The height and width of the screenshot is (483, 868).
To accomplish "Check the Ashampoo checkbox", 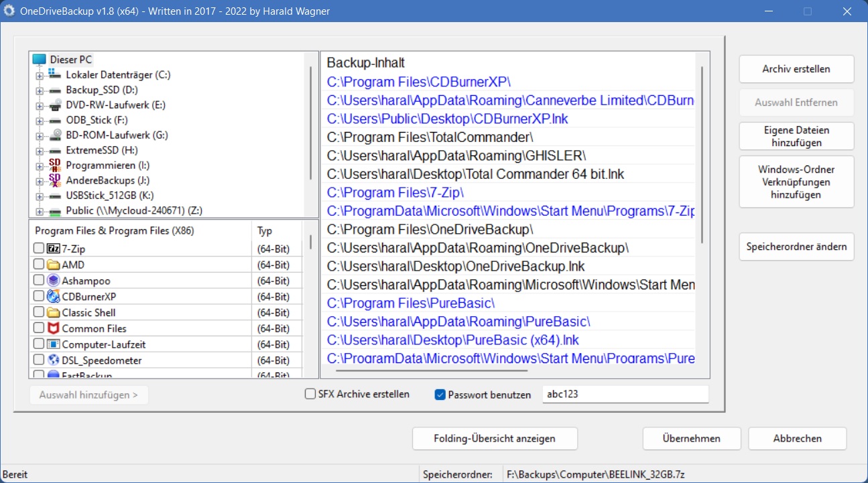I will pos(38,281).
